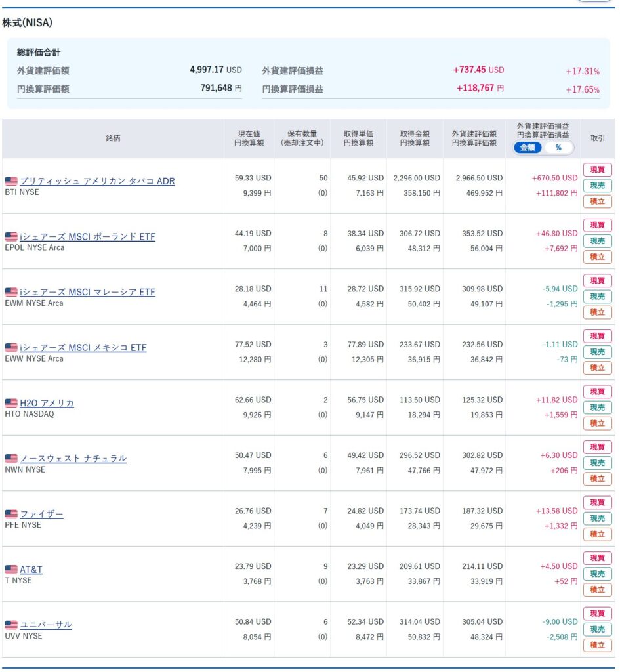Click the 株式(NISA) section heading
Screen dimensions: 620x672
point(28,23)
